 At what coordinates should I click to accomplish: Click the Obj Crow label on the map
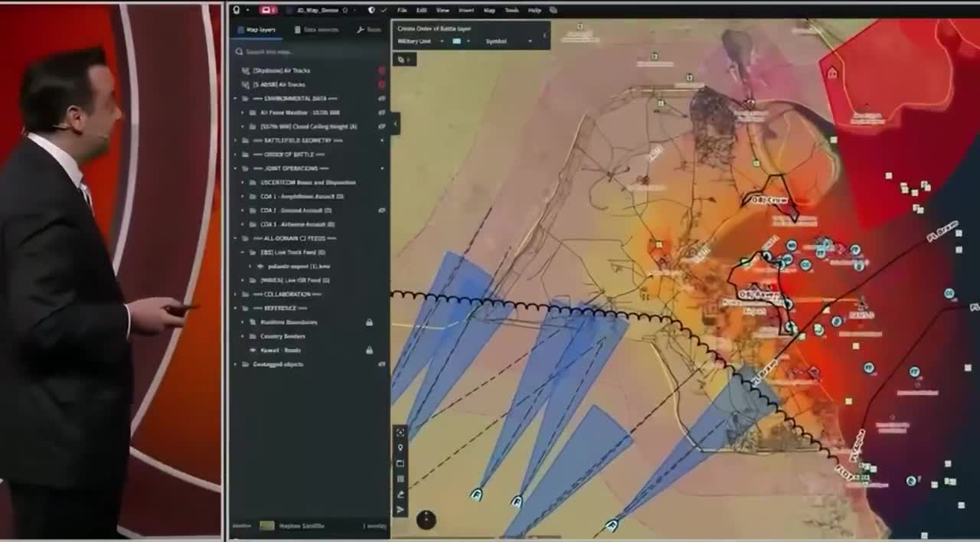click(x=768, y=200)
